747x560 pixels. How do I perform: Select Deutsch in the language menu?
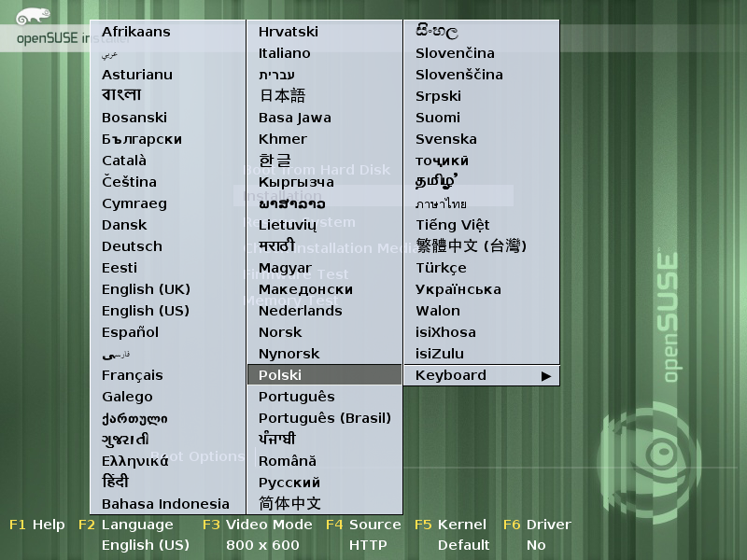click(132, 246)
